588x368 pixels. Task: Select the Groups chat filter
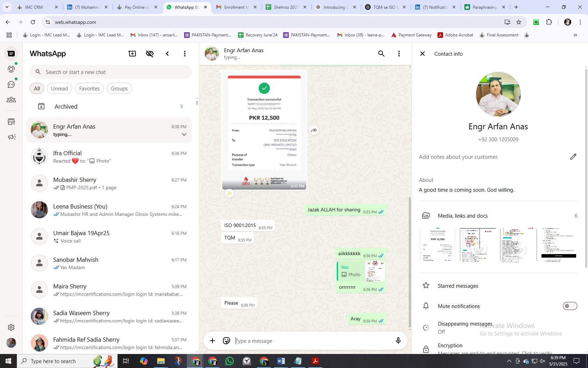[x=119, y=88]
